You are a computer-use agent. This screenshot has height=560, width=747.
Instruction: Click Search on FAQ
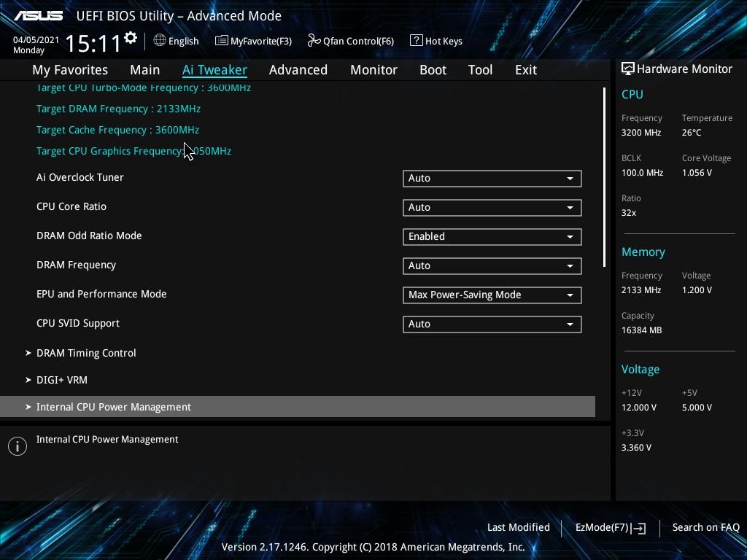705,527
